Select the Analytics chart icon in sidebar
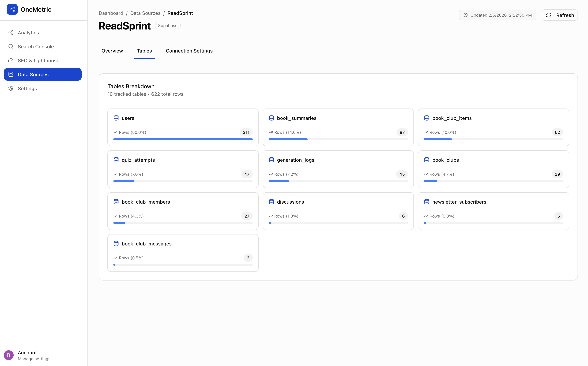 (x=11, y=32)
